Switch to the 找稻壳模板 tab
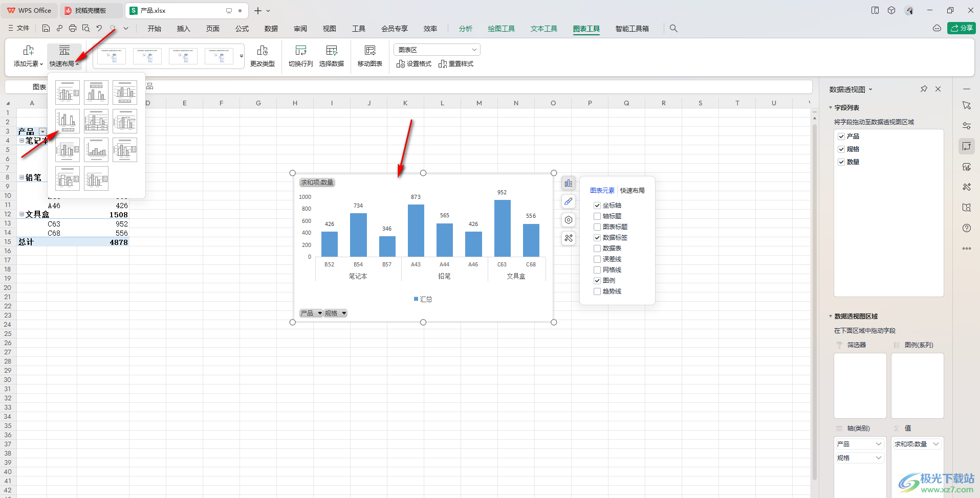The width and height of the screenshot is (980, 498). coord(91,10)
